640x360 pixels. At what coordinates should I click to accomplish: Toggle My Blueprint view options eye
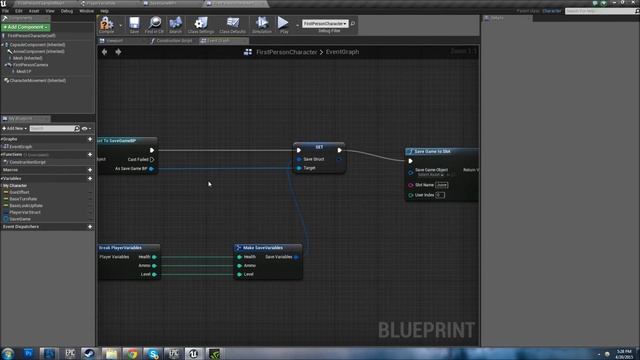pos(86,129)
